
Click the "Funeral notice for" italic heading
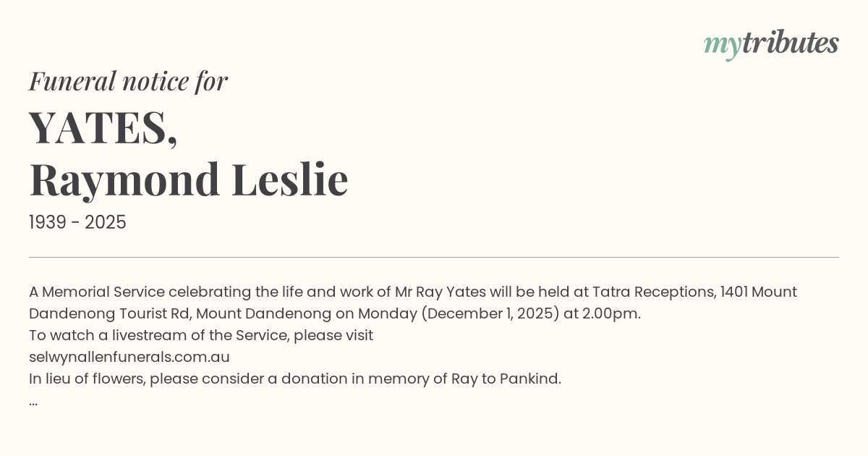128,81
